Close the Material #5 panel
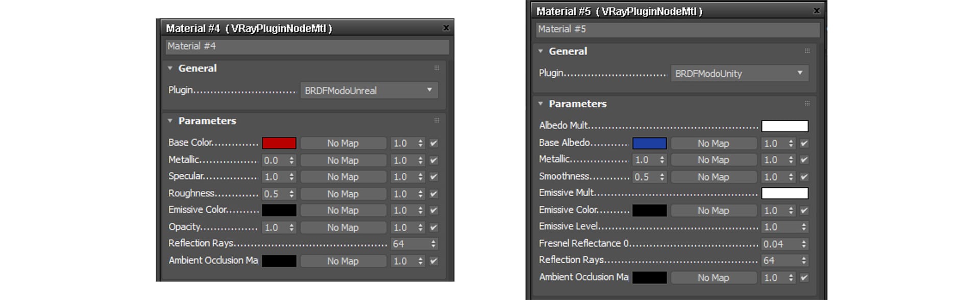 [817, 11]
